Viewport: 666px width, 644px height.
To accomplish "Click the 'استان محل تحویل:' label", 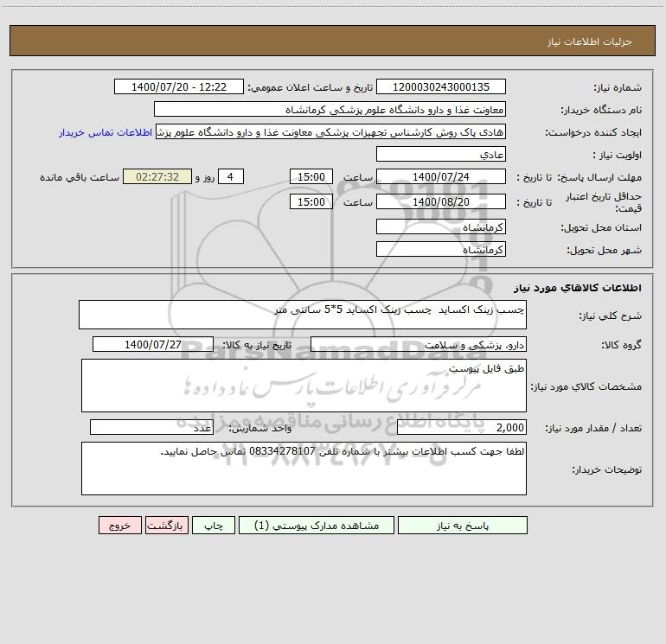I will pos(601,227).
